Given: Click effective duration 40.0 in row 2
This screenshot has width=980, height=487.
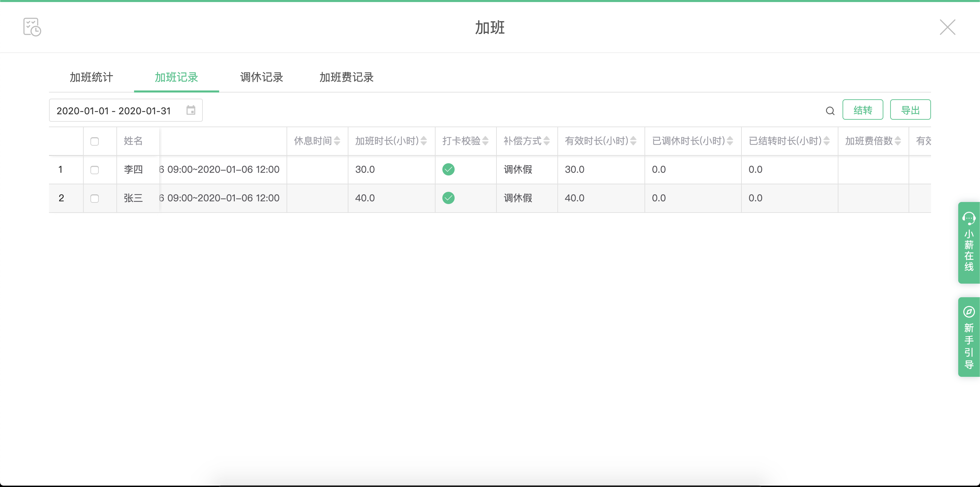Looking at the screenshot, I should pyautogui.click(x=574, y=198).
